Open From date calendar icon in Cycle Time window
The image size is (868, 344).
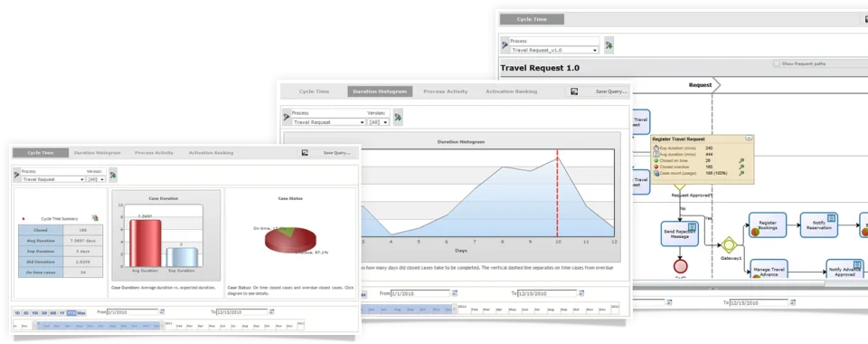[x=162, y=312]
